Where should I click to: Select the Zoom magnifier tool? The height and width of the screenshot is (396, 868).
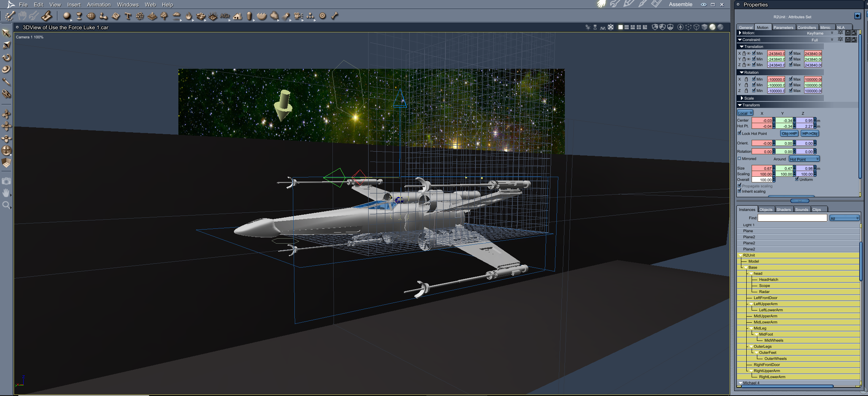(x=6, y=206)
